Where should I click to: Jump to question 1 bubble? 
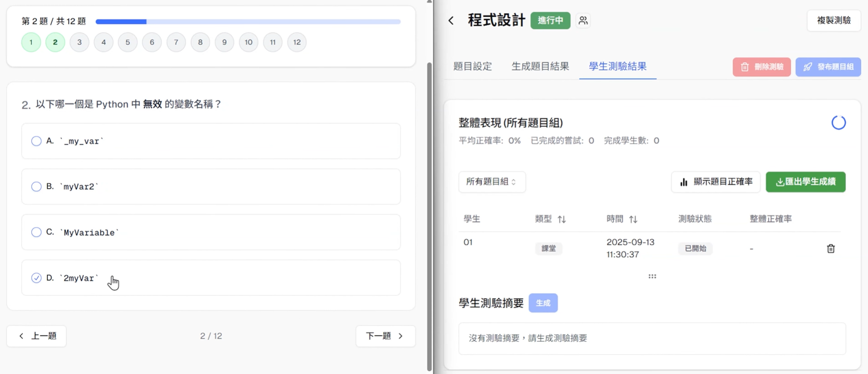pos(31,42)
